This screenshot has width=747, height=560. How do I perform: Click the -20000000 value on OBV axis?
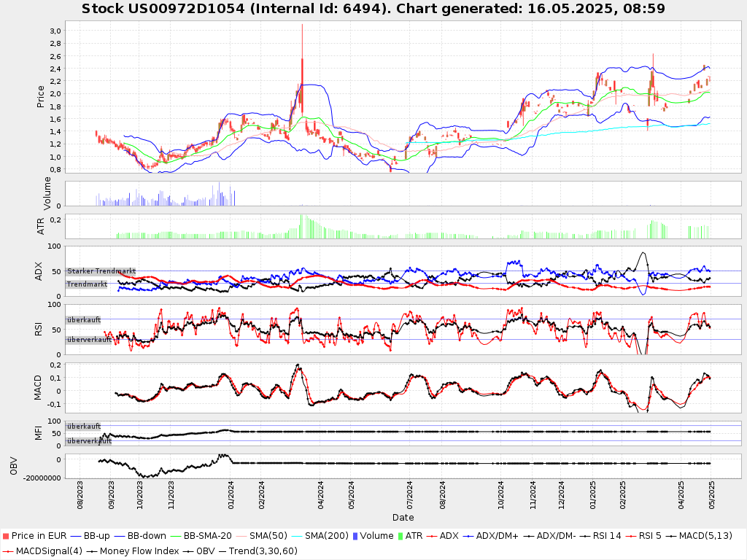(42, 478)
